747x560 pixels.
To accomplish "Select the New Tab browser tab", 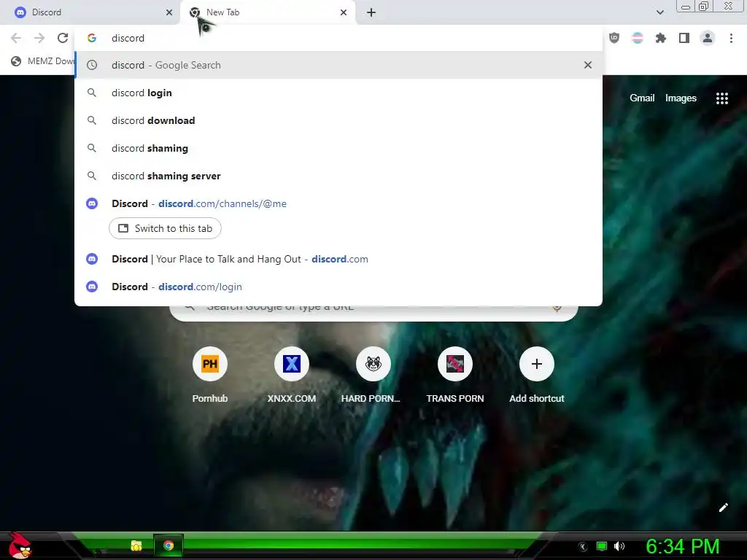I will pos(267,12).
